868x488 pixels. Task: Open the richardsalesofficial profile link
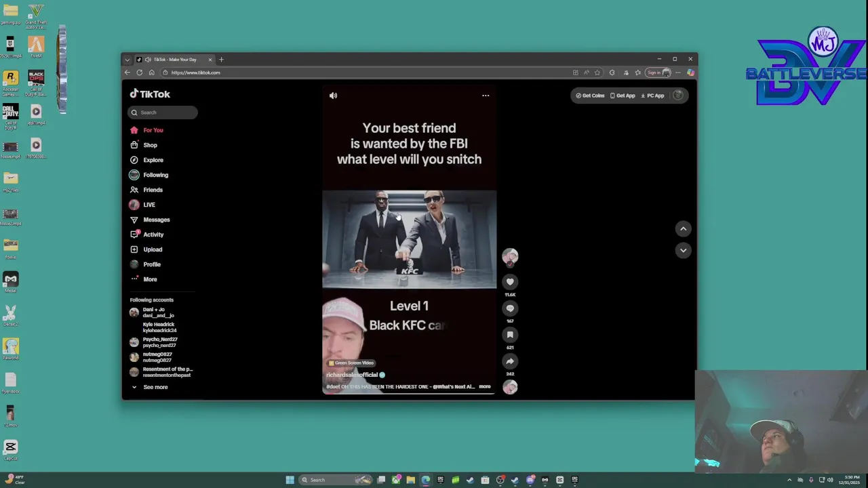click(x=352, y=375)
